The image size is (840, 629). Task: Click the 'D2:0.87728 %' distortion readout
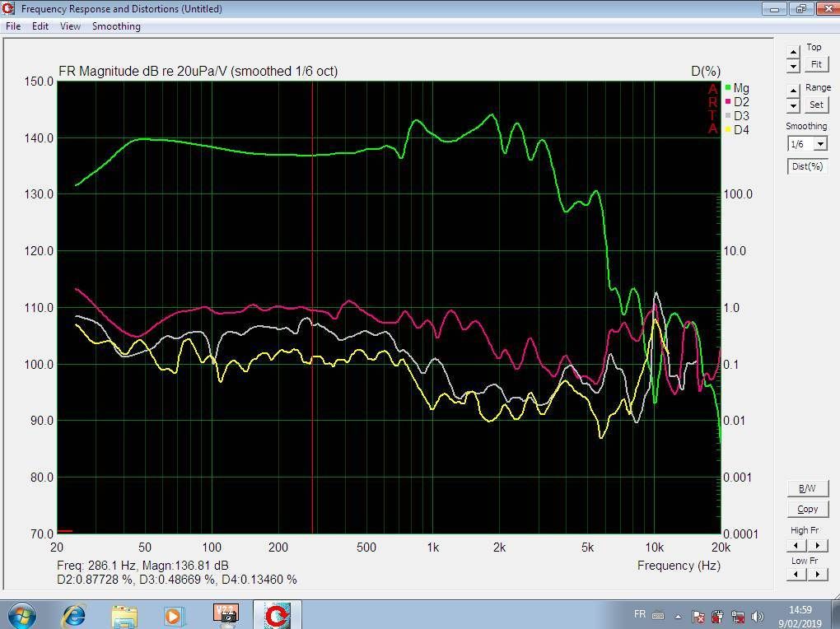coord(95,580)
